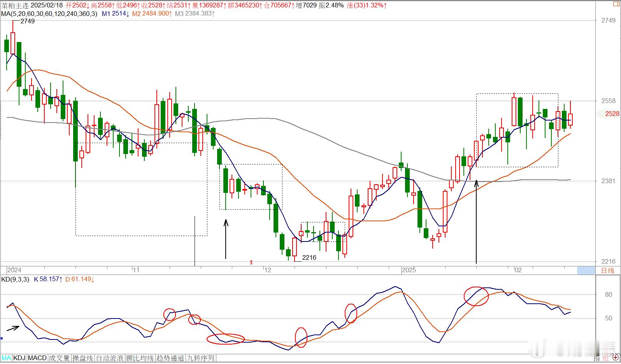Click the 2381 price axis label
The width and height of the screenshot is (621, 364).
tap(608, 181)
